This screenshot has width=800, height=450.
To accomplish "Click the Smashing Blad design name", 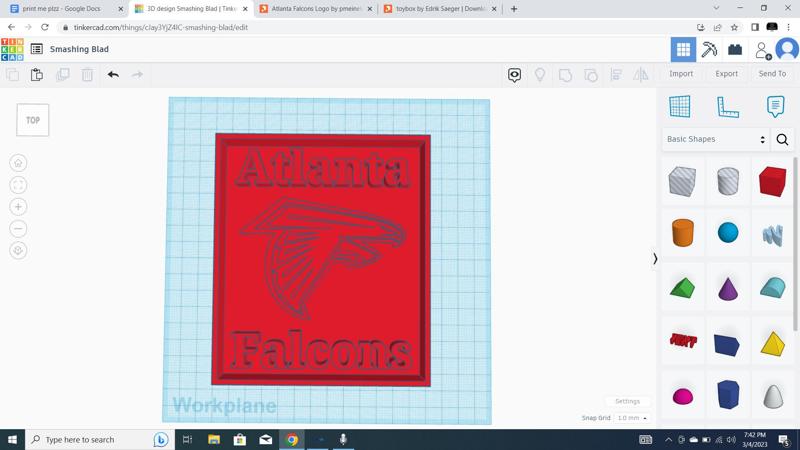I will [79, 49].
